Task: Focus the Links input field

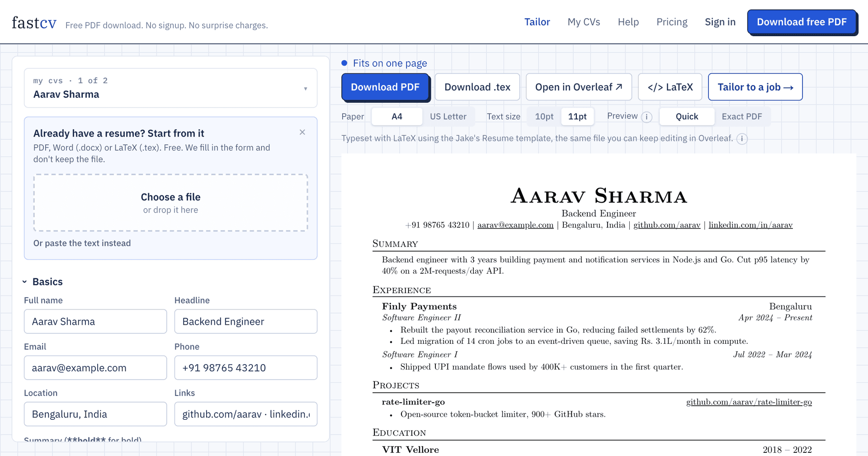Action: (246, 414)
